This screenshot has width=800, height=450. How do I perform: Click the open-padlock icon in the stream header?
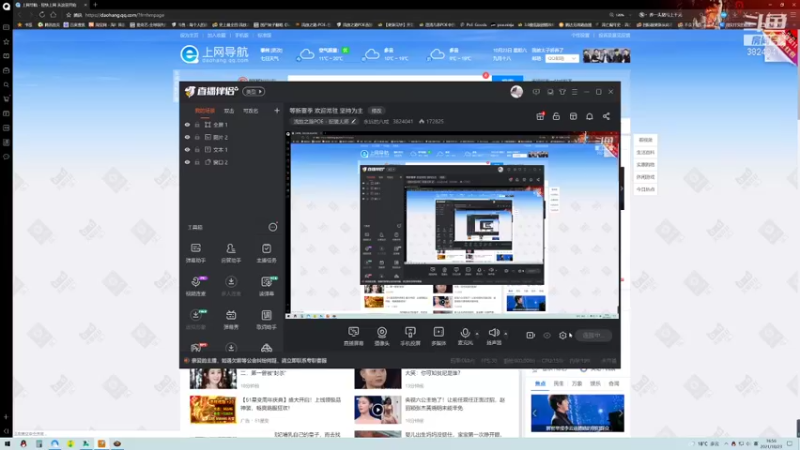coord(556,116)
